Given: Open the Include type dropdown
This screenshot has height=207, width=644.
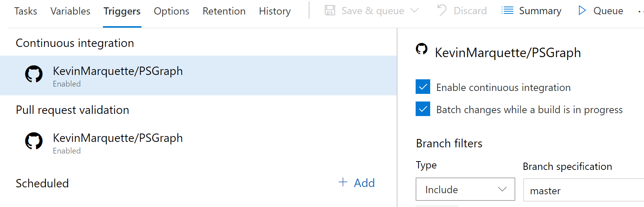Looking at the screenshot, I should coord(465,189).
